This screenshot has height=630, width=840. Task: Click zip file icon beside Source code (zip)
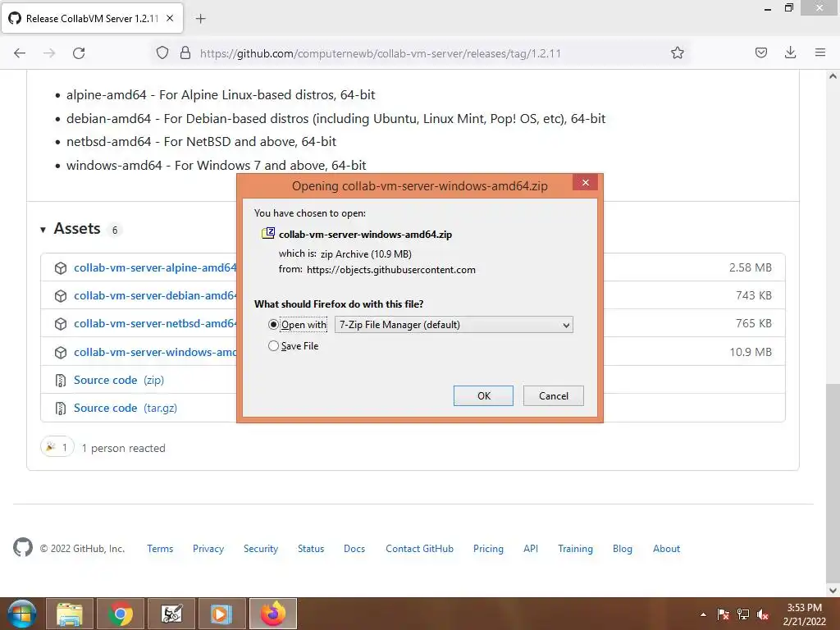pyautogui.click(x=61, y=381)
